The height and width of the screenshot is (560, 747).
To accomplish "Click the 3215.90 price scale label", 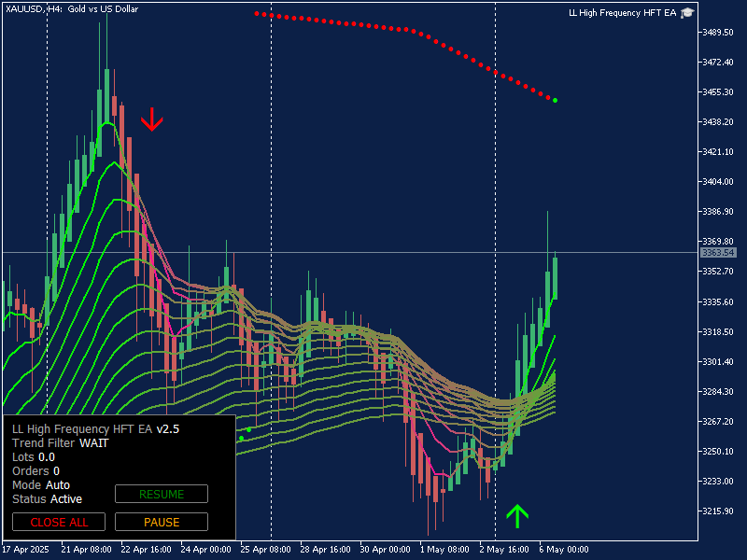I will 718,511.
